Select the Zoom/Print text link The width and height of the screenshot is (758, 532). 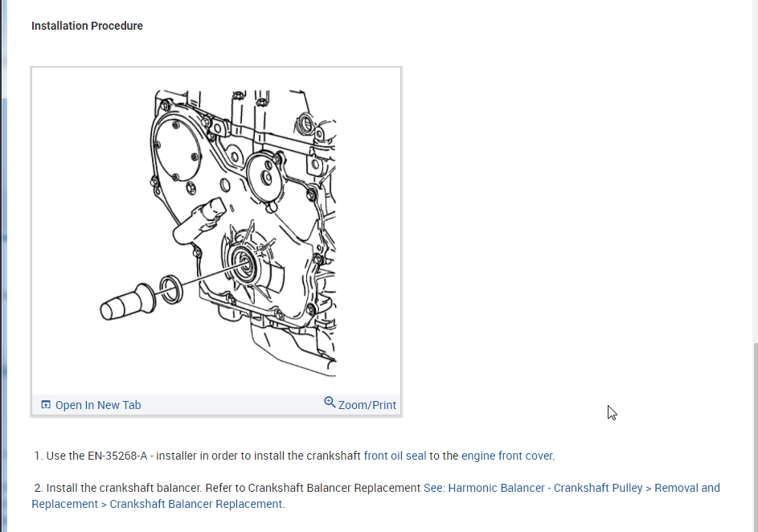(367, 405)
